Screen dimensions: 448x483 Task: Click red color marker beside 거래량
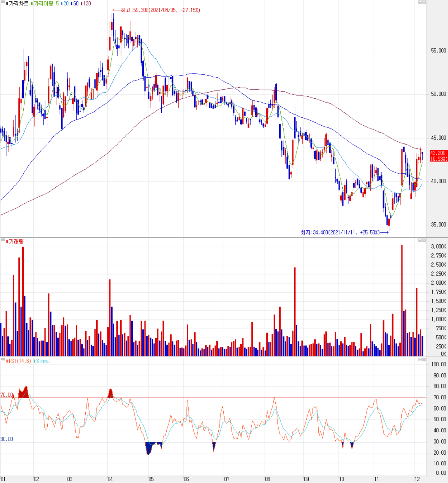pos(7,242)
